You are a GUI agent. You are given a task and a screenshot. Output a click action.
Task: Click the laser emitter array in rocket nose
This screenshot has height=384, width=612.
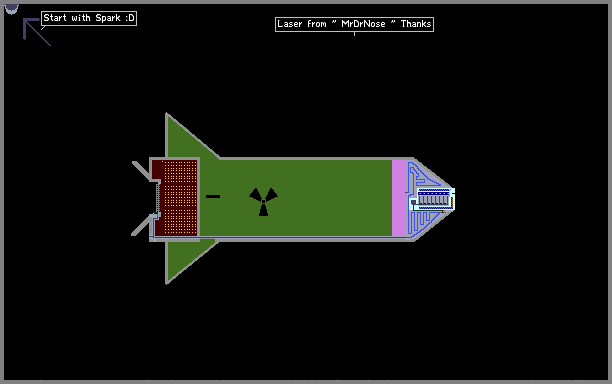434,199
